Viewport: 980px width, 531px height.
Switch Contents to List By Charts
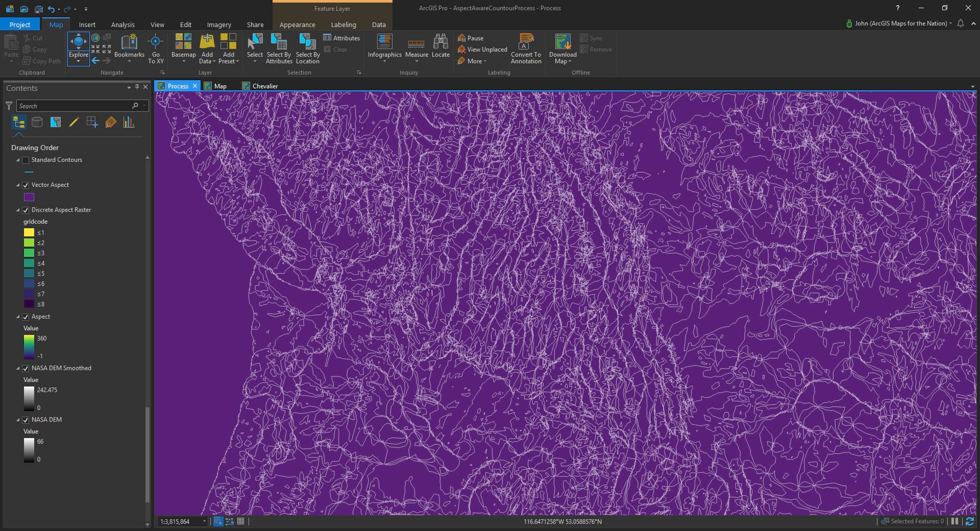(129, 122)
